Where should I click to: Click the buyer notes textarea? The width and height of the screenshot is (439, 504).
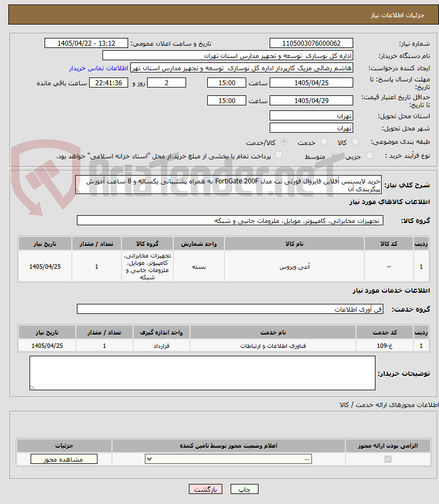202,373
